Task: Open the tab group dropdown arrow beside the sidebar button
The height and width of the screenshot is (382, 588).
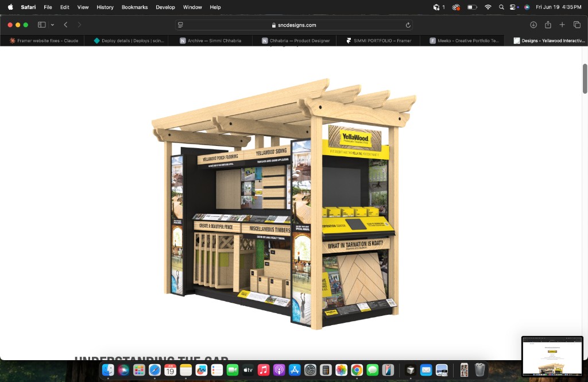Action: tap(52, 25)
